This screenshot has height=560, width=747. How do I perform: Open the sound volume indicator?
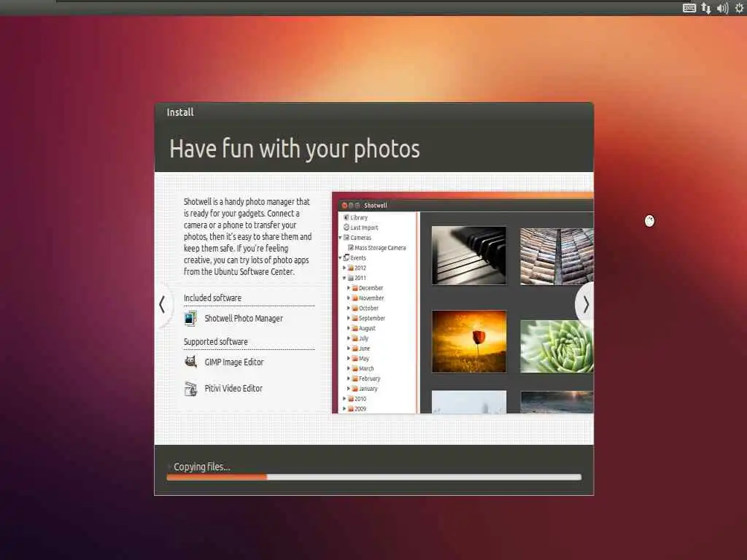(722, 8)
